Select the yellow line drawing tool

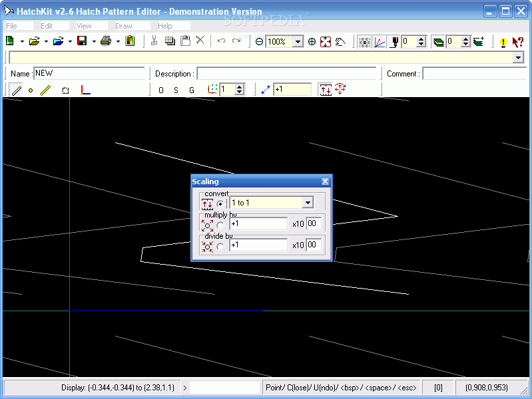(45, 90)
